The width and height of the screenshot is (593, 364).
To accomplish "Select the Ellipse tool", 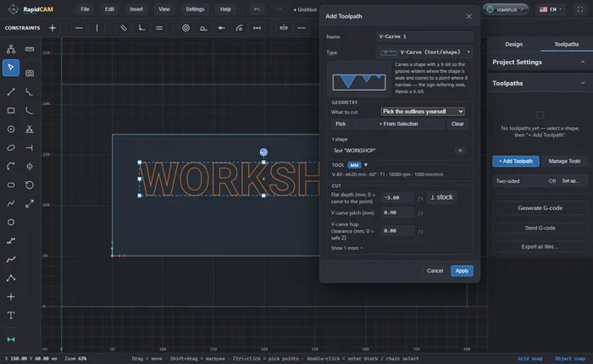I will pyautogui.click(x=10, y=148).
